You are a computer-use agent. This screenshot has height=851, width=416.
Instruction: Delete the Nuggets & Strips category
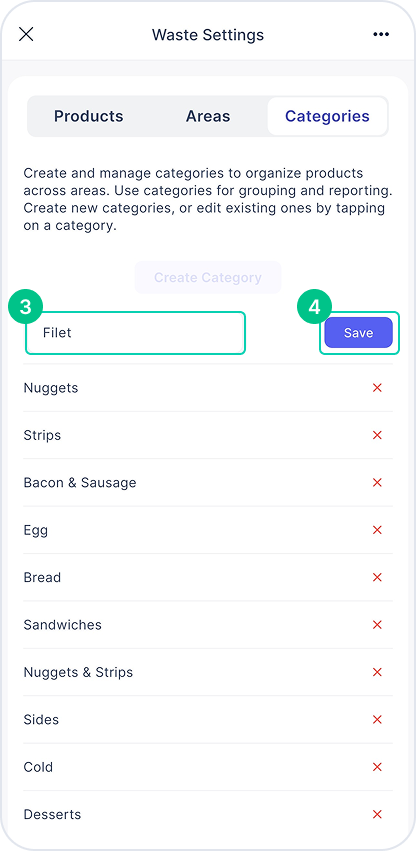[x=377, y=672]
